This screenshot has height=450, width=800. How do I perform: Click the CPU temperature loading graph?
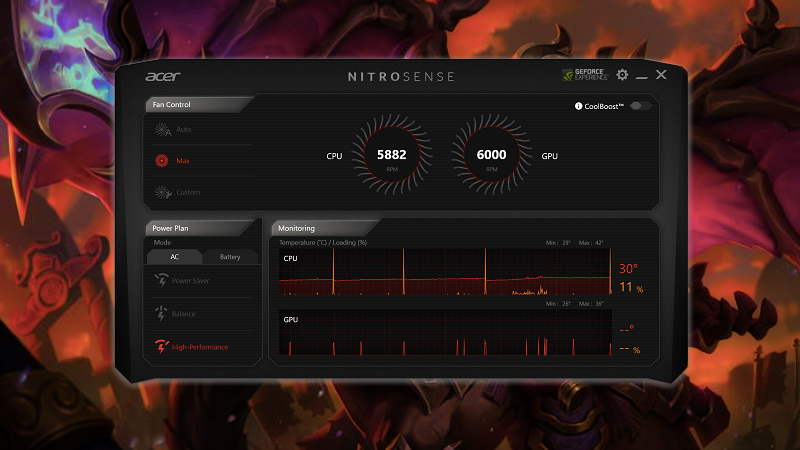[x=444, y=273]
